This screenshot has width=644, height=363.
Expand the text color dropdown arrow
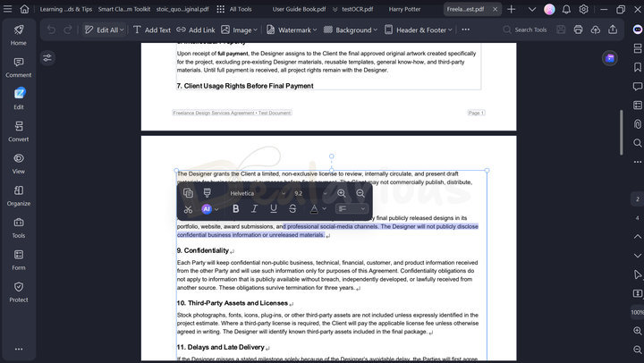tap(325, 209)
